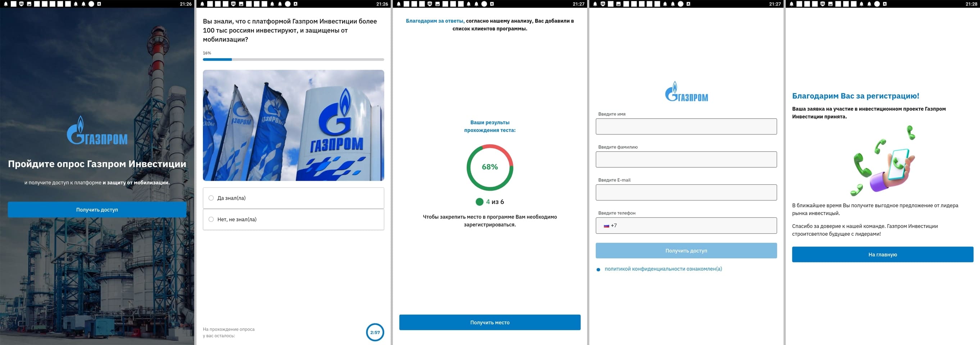
Task: Tap the 68% circular result indicator
Action: pos(490,167)
